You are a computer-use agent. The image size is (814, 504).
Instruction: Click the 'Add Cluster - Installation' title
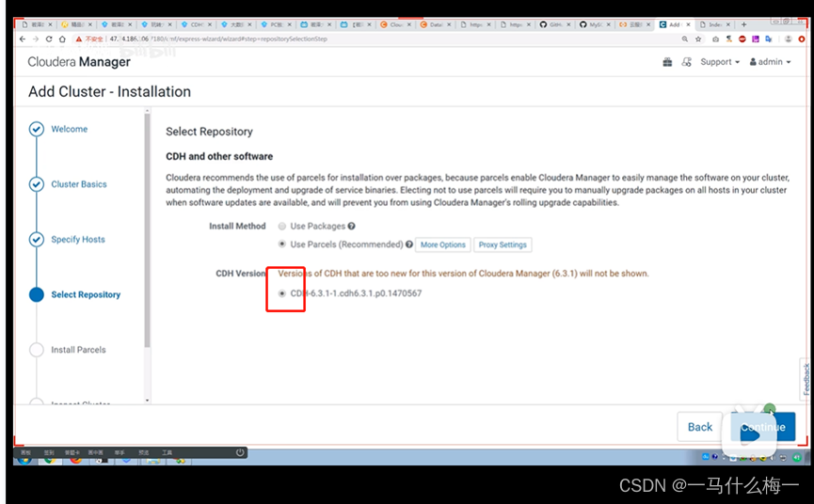click(109, 92)
